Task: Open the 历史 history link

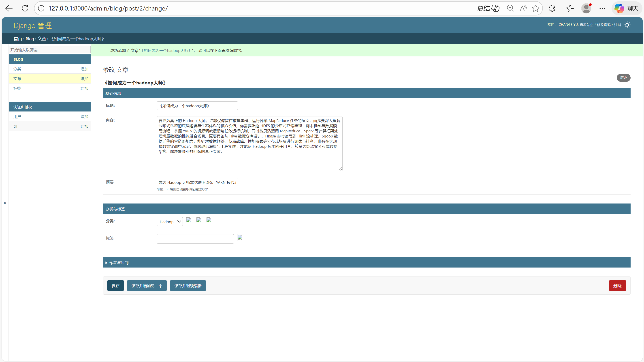Action: coord(623,78)
